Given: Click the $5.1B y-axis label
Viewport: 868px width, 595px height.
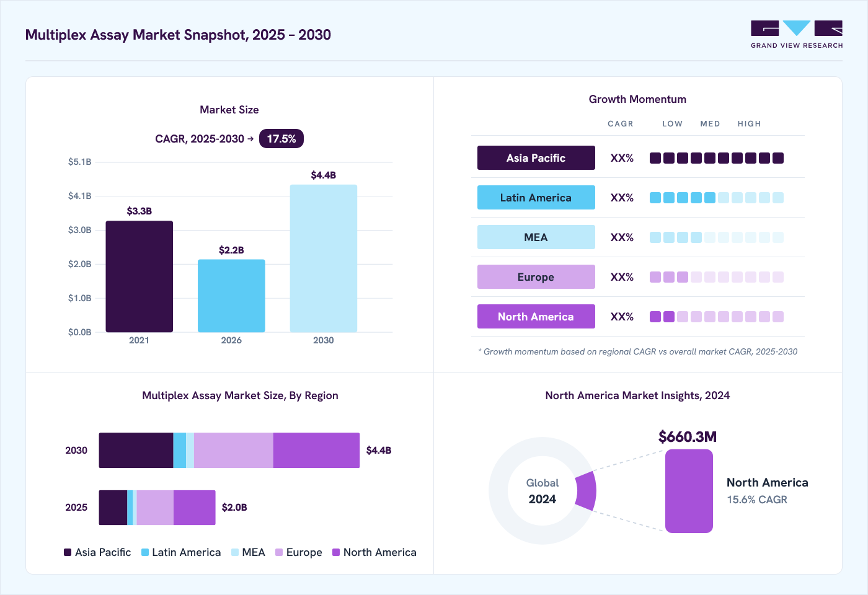Looking at the screenshot, I should (x=80, y=162).
